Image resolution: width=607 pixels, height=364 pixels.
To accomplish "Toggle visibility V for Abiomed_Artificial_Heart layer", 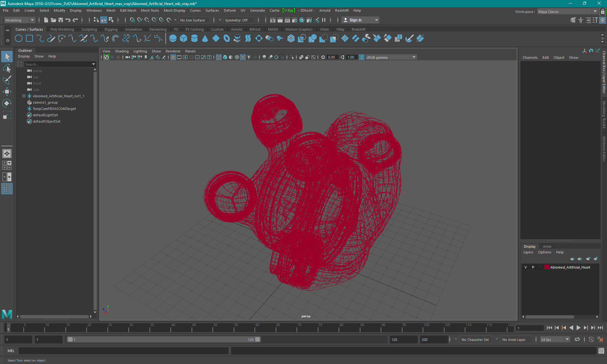I will pos(526,267).
